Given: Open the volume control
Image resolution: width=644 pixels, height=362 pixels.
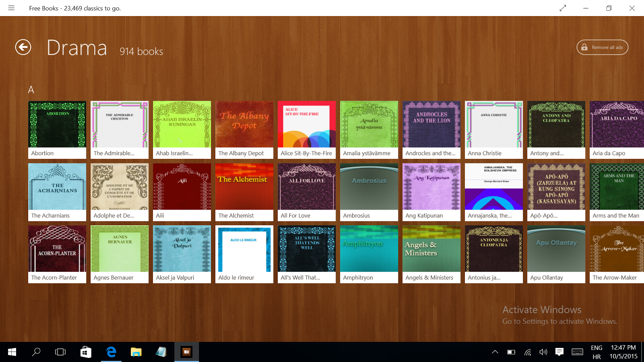Looking at the screenshot, I should (543, 352).
